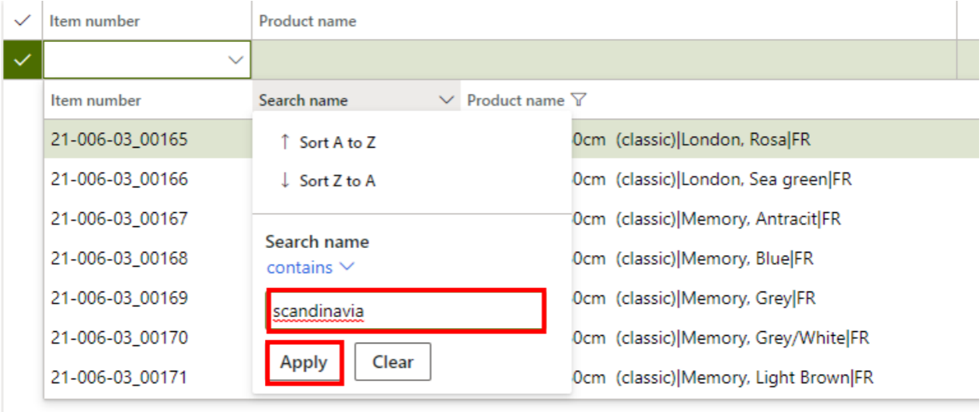Viewport: 980px width, 412px height.
Task: Click the down arrow Sort Z to A icon
Action: 284,180
